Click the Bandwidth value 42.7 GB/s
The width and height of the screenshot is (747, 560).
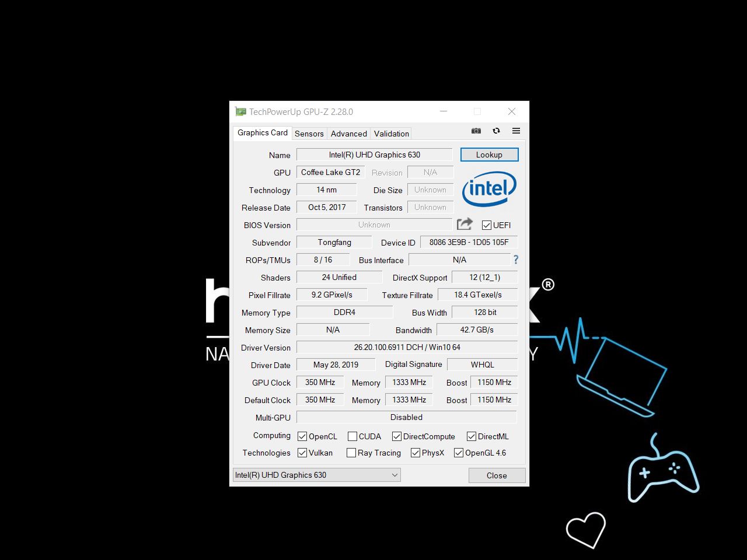click(477, 330)
